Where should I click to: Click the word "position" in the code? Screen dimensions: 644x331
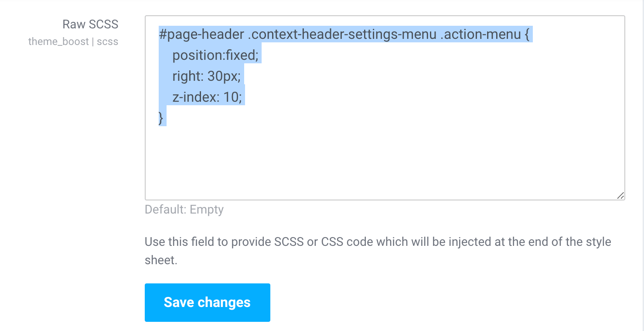point(197,55)
